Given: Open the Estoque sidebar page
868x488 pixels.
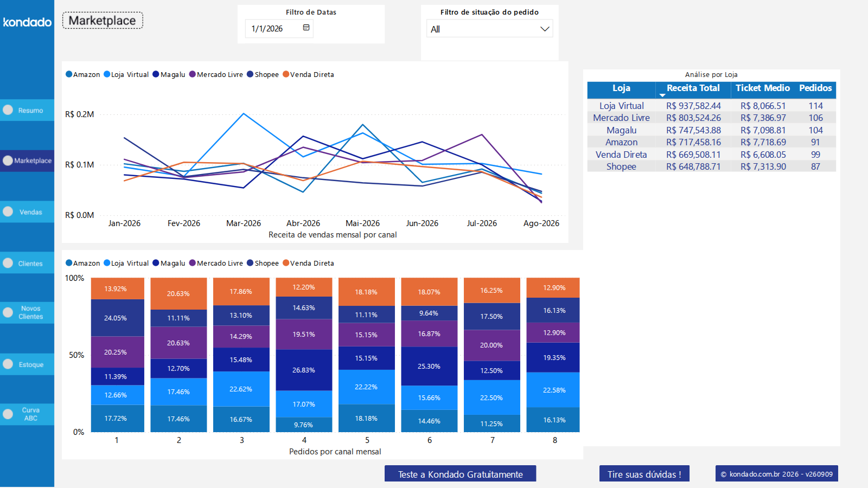Looking at the screenshot, I should coord(27,364).
